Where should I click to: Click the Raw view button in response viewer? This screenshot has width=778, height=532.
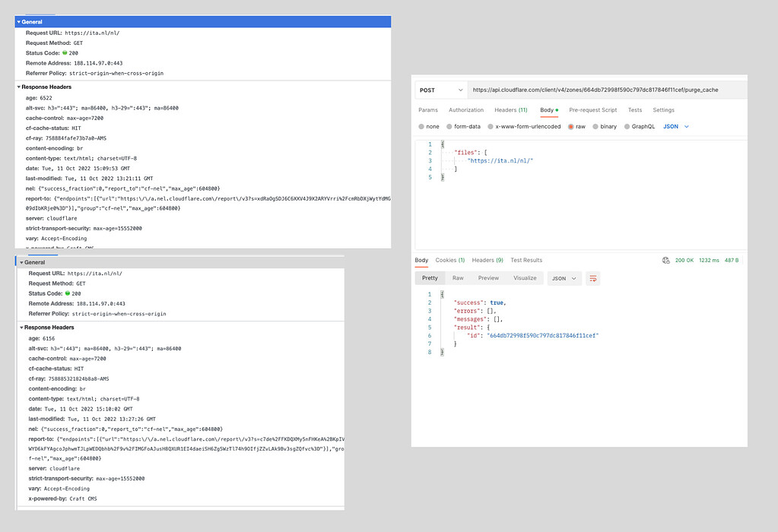click(x=457, y=278)
